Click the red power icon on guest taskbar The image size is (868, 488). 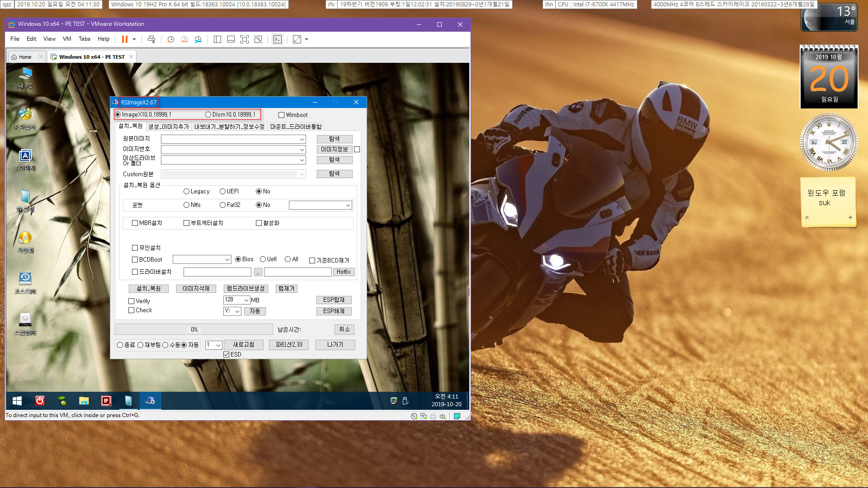(x=40, y=401)
